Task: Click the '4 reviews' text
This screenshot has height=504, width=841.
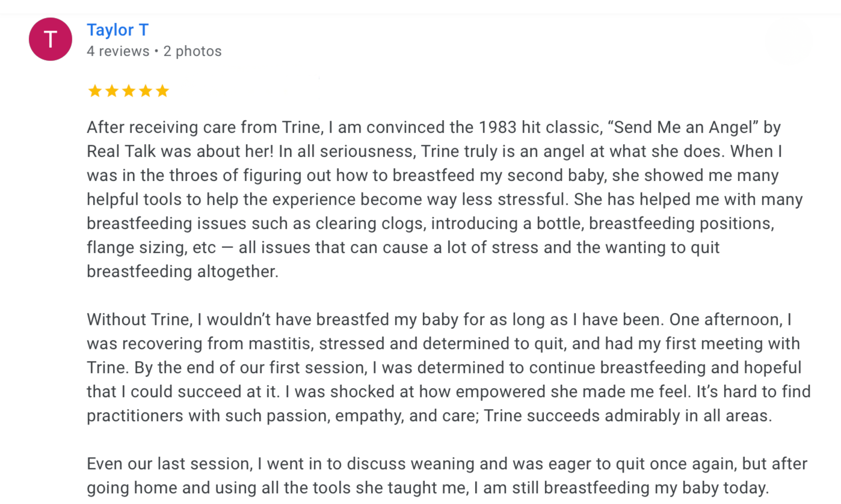Action: click(x=118, y=51)
